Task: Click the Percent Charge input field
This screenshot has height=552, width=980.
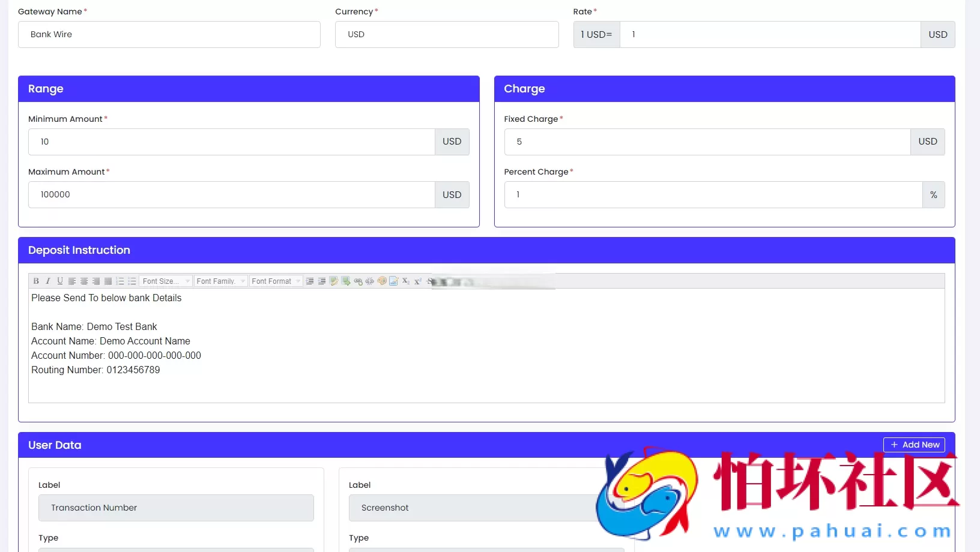Action: (x=713, y=195)
